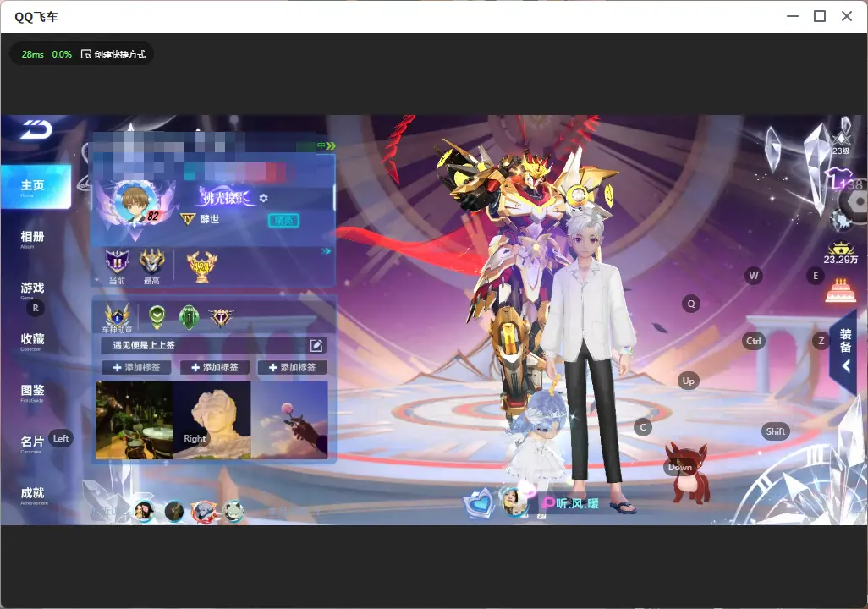Click the green number 1 gem medal
The width and height of the screenshot is (868, 609).
coord(189,316)
